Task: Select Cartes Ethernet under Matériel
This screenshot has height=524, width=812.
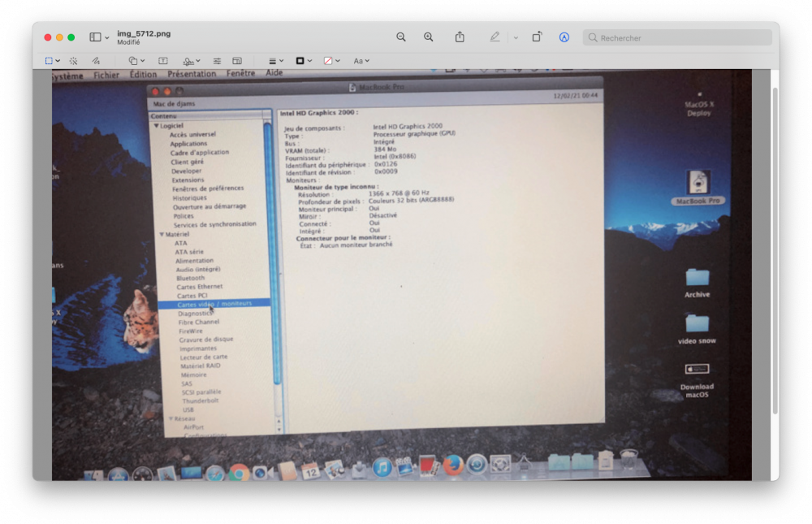Action: point(200,287)
